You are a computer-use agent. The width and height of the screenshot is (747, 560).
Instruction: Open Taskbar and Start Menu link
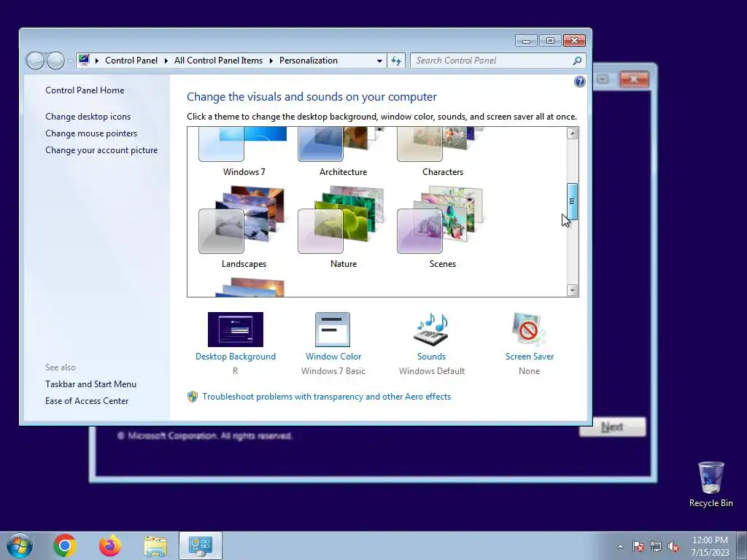(90, 384)
